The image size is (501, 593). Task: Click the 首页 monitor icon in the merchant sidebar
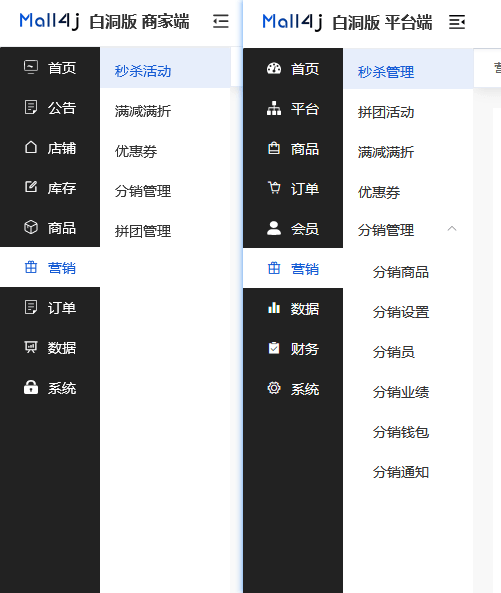[x=31, y=67]
